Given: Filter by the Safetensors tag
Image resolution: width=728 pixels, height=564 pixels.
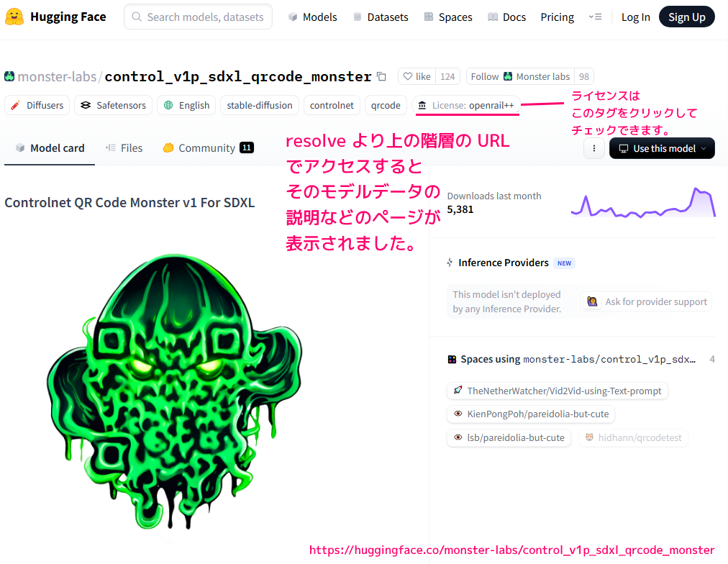Looking at the screenshot, I should tap(113, 105).
